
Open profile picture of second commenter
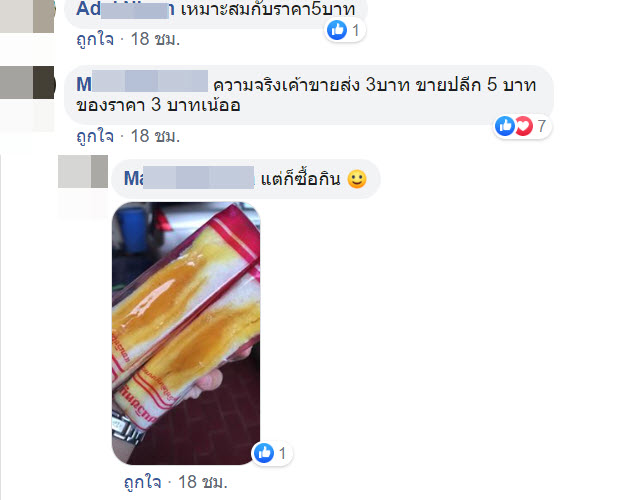(27, 83)
